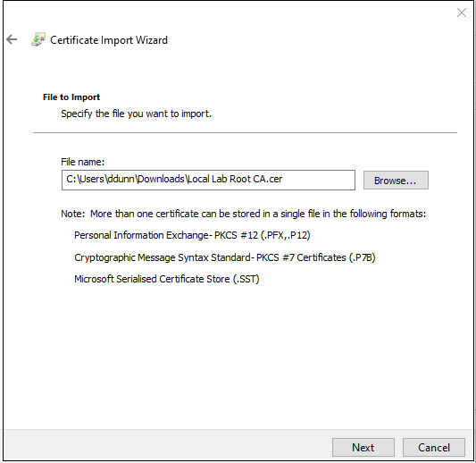Go back using the left arrow icon
Image resolution: width=476 pixels, height=463 pixels.
click(x=12, y=39)
